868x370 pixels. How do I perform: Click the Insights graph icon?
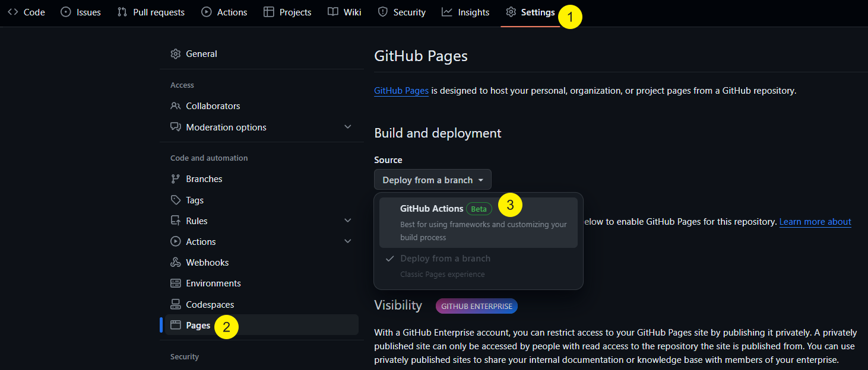[447, 12]
